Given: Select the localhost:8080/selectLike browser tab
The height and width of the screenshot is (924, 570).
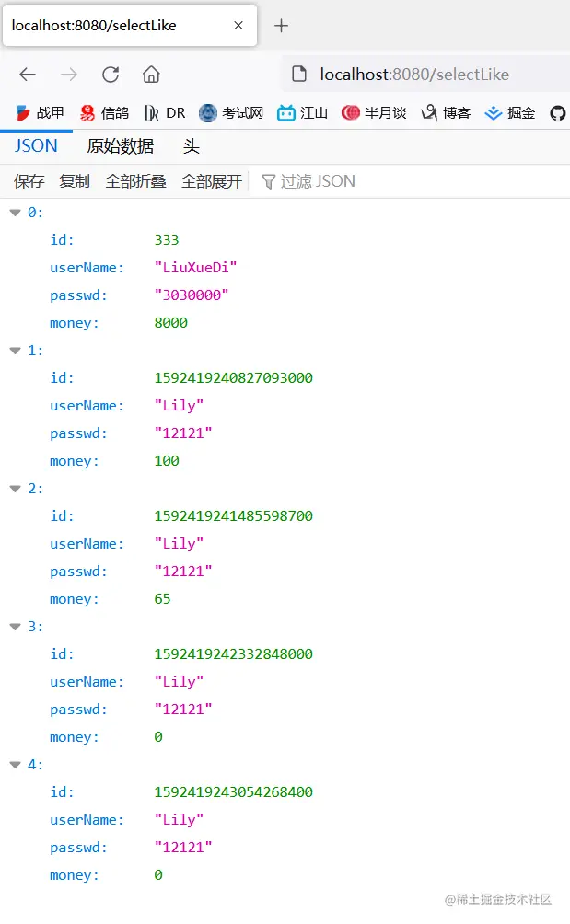Looking at the screenshot, I should 130,26.
